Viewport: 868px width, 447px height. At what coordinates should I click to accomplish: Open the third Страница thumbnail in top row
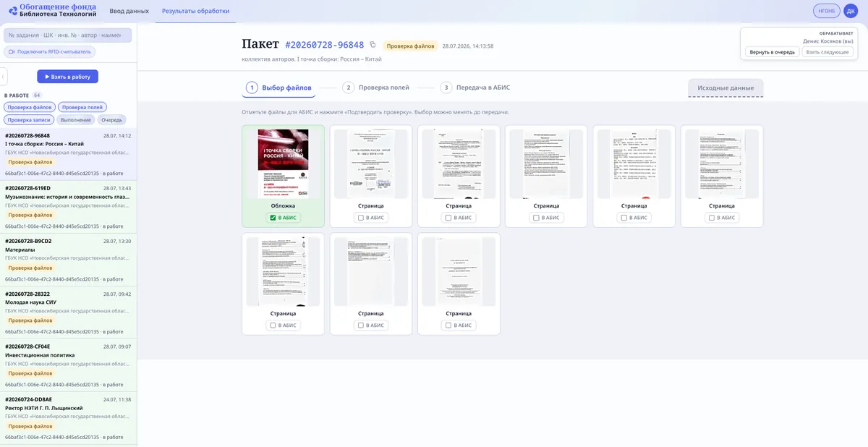tap(546, 163)
